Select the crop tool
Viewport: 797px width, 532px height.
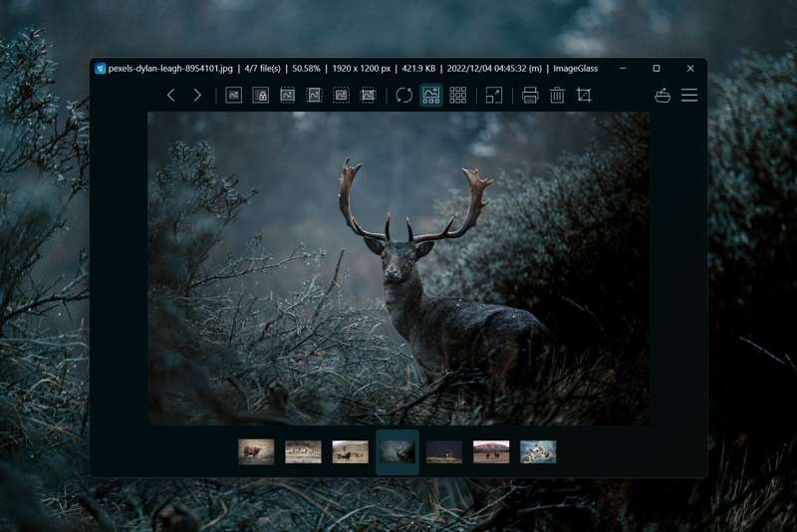pos(584,96)
